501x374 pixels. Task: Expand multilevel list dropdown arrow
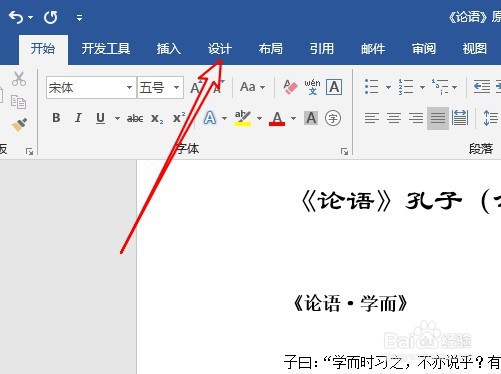454,87
